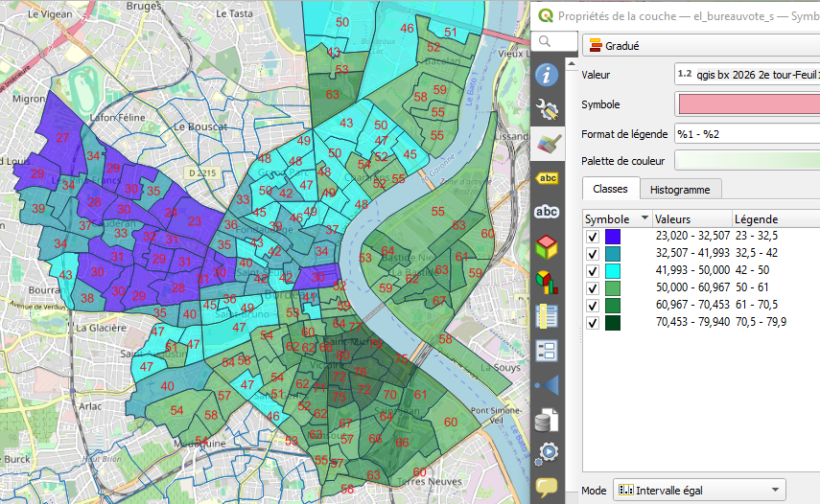The image size is (820, 504).
Task: Open the 3D View cube icon
Action: pyautogui.click(x=547, y=247)
